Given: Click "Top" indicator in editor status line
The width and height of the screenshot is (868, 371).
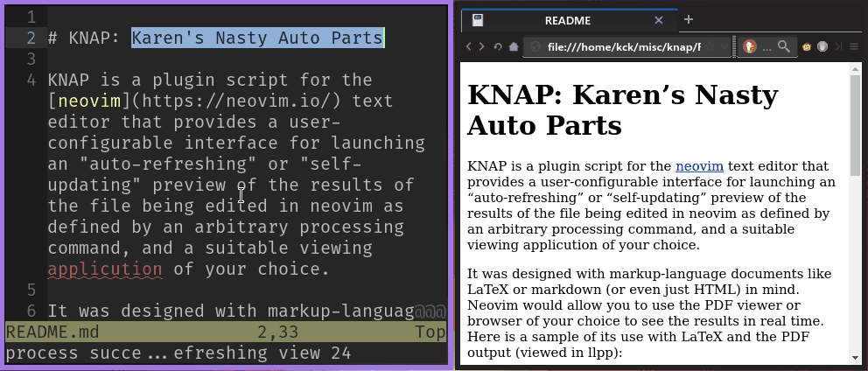Looking at the screenshot, I should tap(430, 332).
